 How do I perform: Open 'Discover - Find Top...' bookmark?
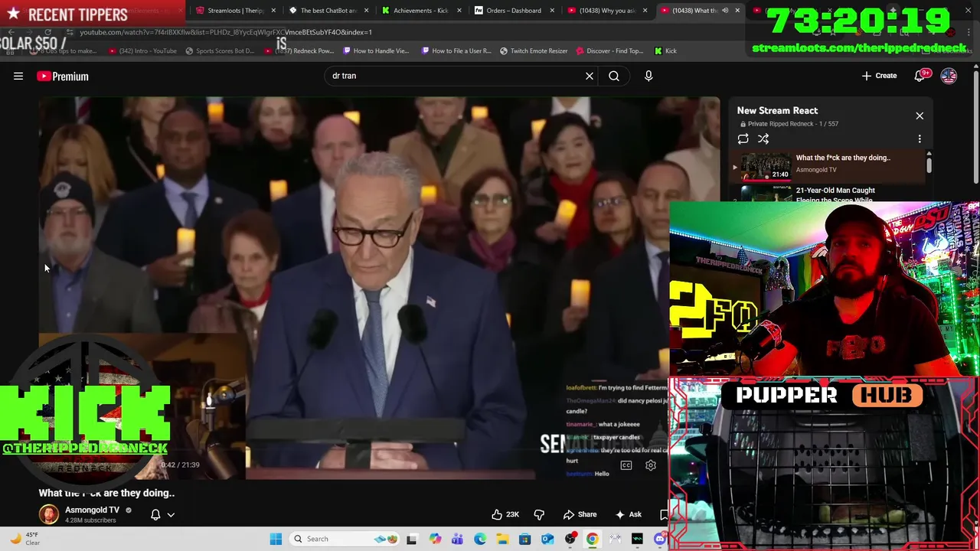(609, 51)
